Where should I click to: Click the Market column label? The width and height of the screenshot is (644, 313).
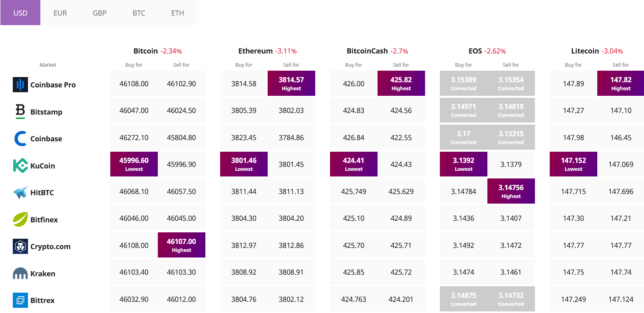pyautogui.click(x=48, y=65)
